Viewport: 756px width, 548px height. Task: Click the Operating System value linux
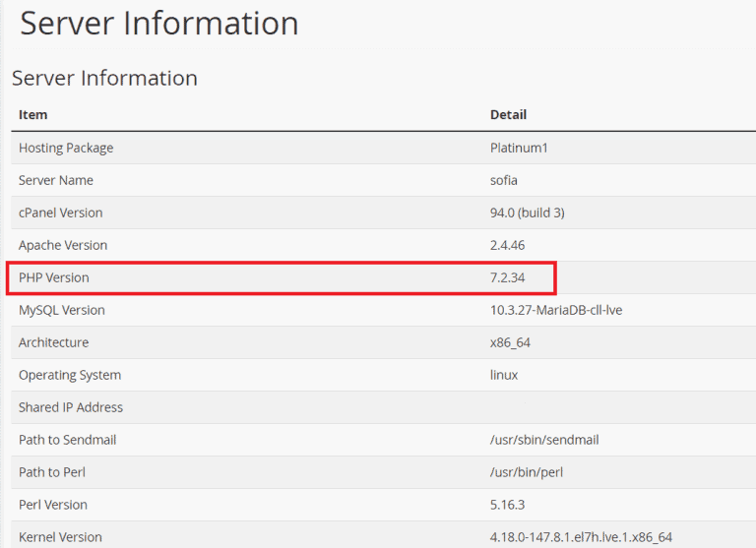point(504,375)
